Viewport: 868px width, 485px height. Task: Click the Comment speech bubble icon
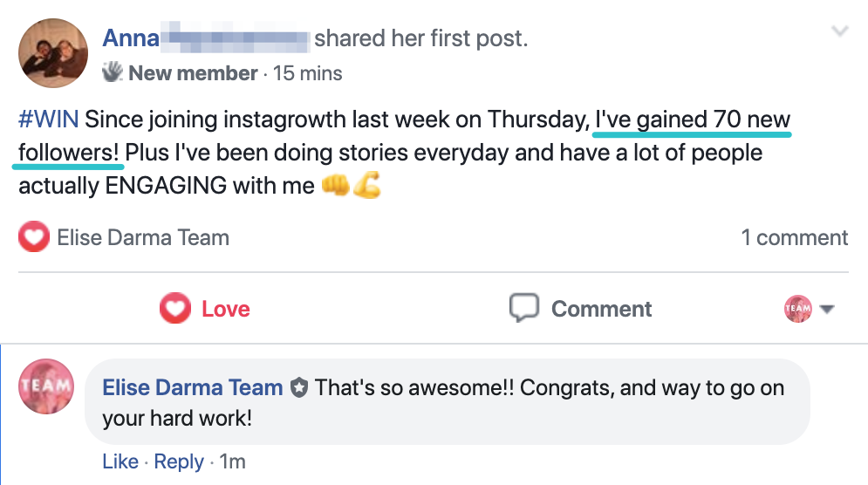(x=523, y=308)
